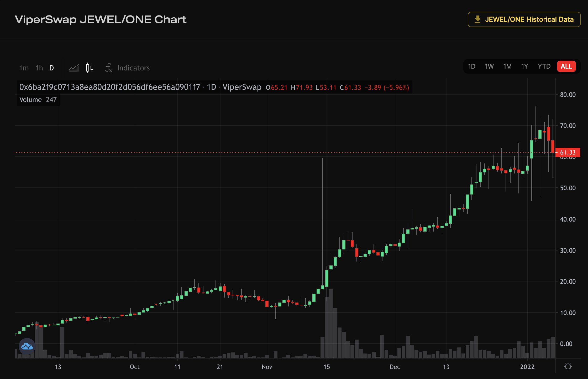Click the 0.00 price axis label
Viewport: 588px width, 379px height.
pos(566,344)
